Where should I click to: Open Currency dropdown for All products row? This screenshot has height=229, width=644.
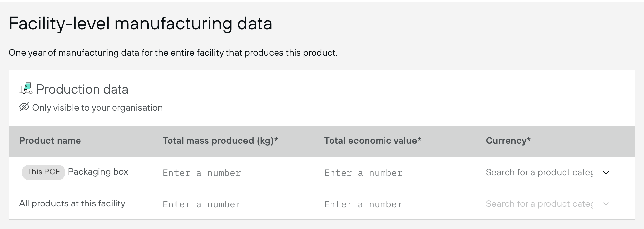548,204
